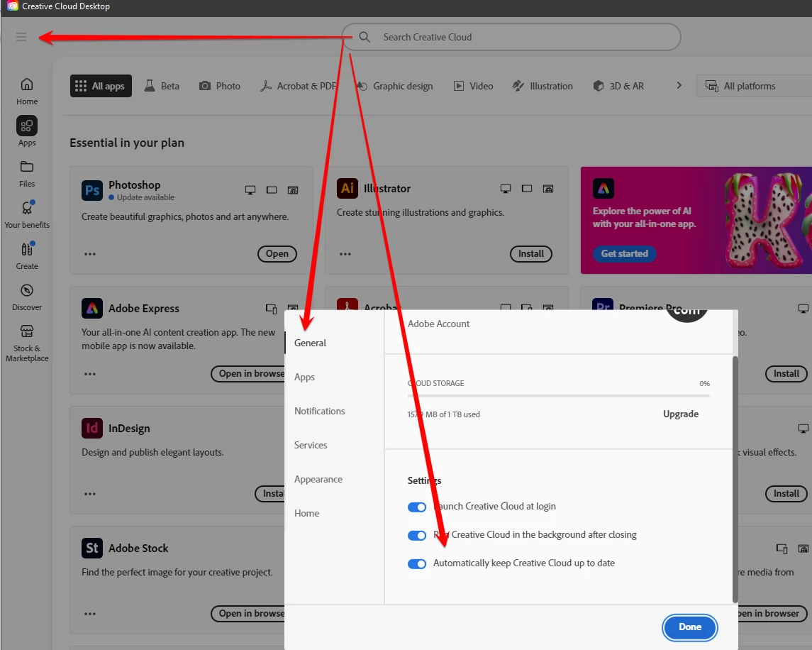Image resolution: width=812 pixels, height=650 pixels.
Task: Click the Search Creative Cloud field
Action: click(511, 37)
